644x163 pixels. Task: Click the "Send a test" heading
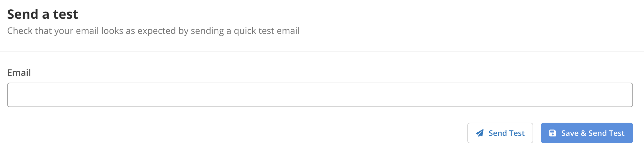(43, 14)
